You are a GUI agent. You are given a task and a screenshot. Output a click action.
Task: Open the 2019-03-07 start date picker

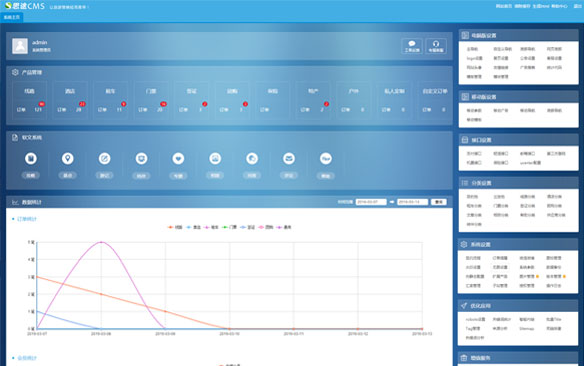[371, 202]
